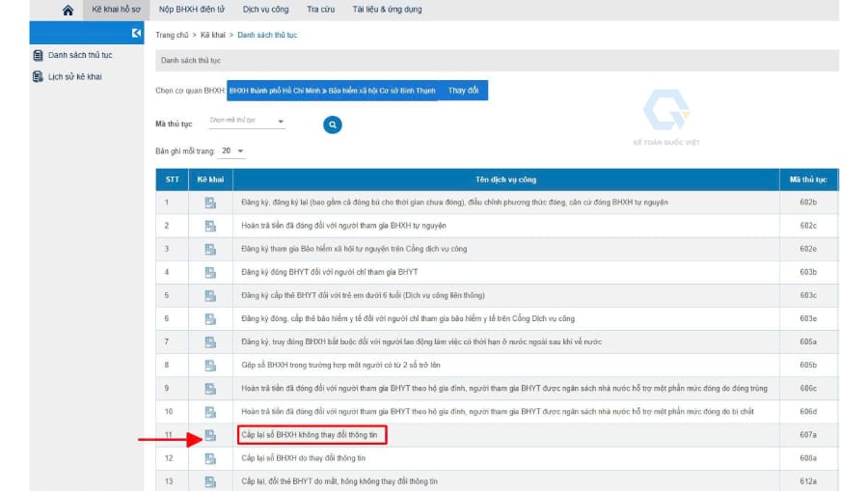The image size is (868, 491).
Task: Select Danh sách thủ tục in sidebar
Action: pos(80,55)
